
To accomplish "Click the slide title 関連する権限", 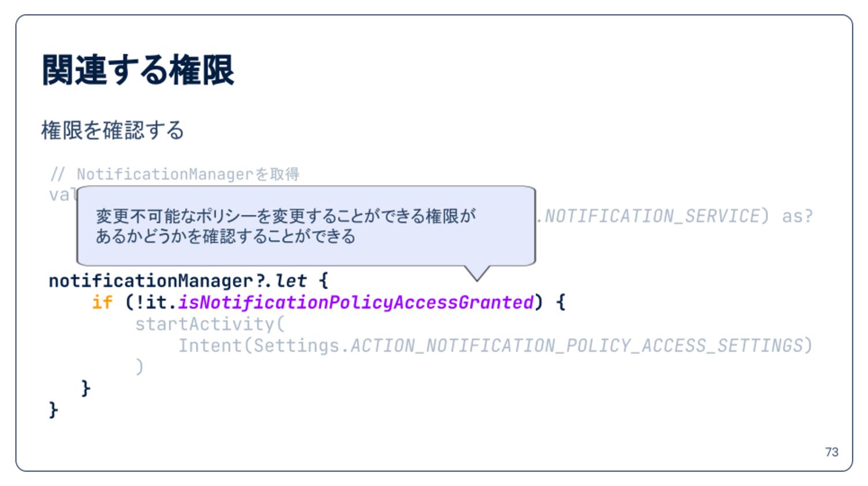I will (138, 70).
